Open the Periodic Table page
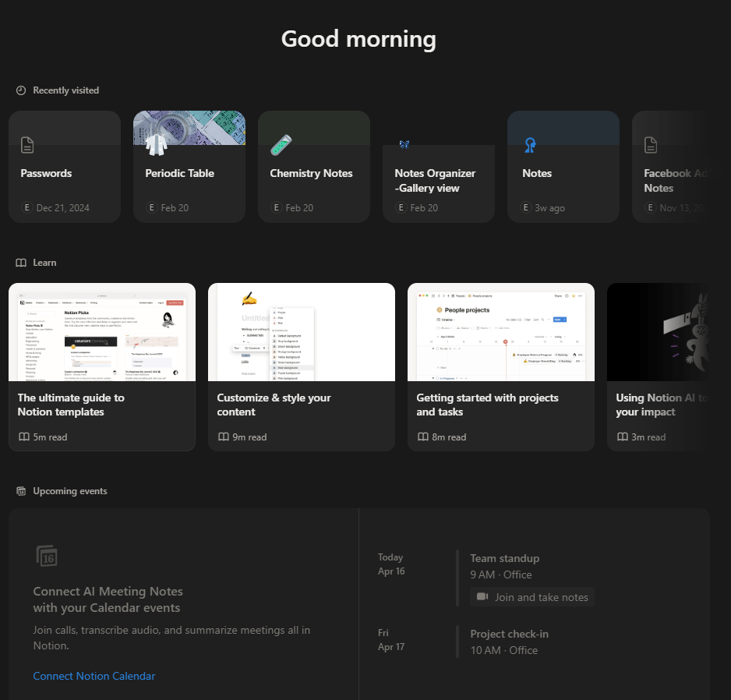The image size is (731, 700). (189, 166)
